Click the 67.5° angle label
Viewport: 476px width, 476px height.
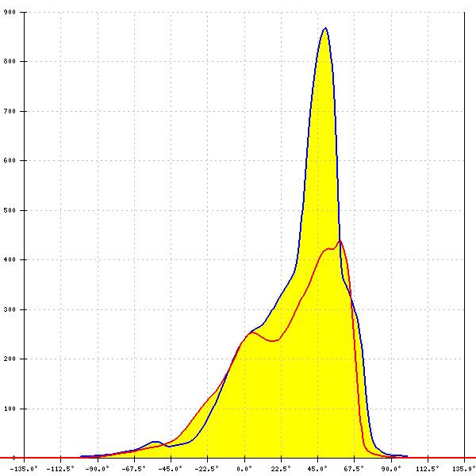[x=354, y=469]
